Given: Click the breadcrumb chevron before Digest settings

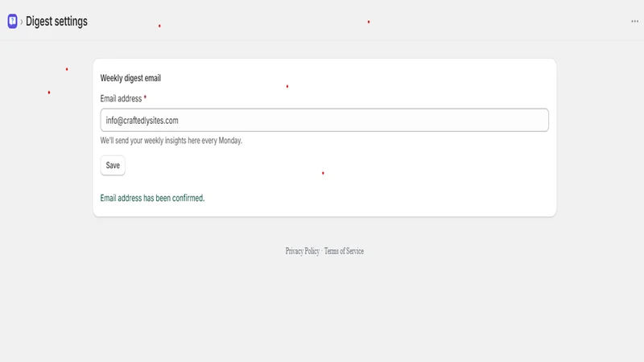Looking at the screenshot, I should 22,22.
